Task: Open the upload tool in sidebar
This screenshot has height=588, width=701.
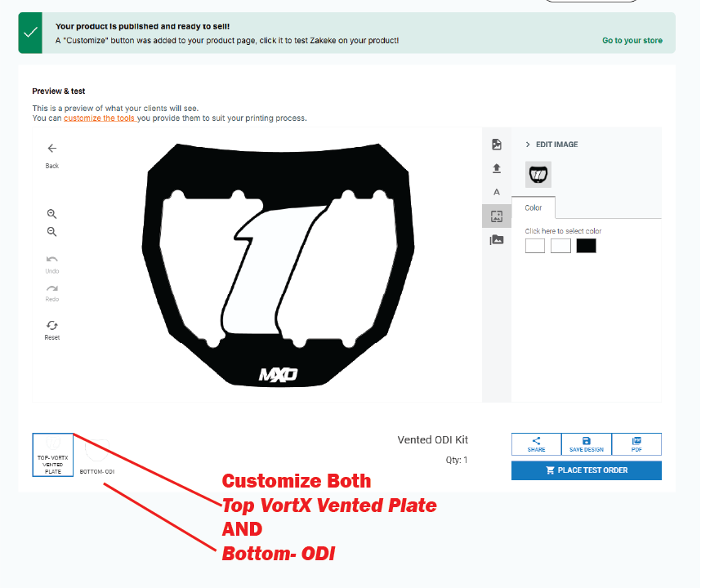Action: pos(497,168)
